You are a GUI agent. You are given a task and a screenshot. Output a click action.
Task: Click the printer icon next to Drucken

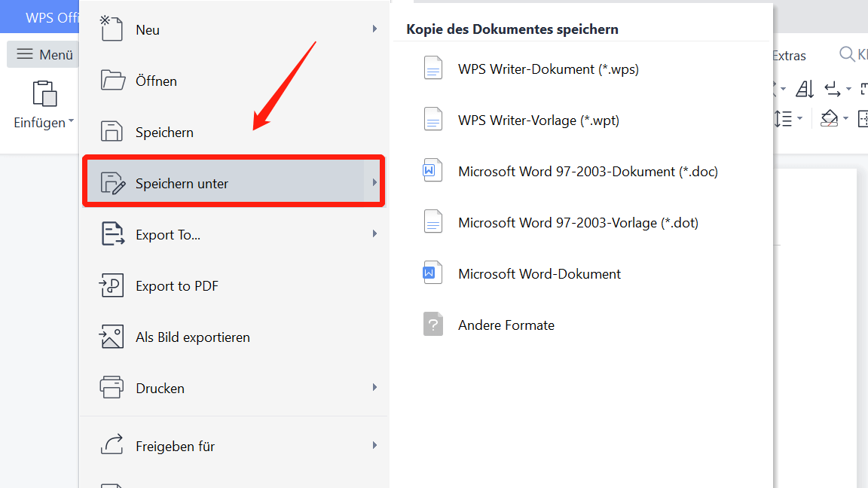point(112,388)
